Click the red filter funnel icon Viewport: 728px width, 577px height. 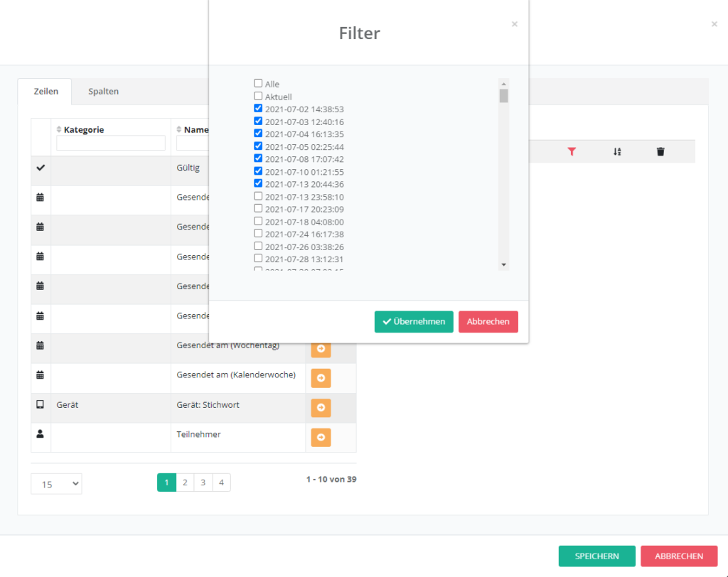[x=572, y=151]
